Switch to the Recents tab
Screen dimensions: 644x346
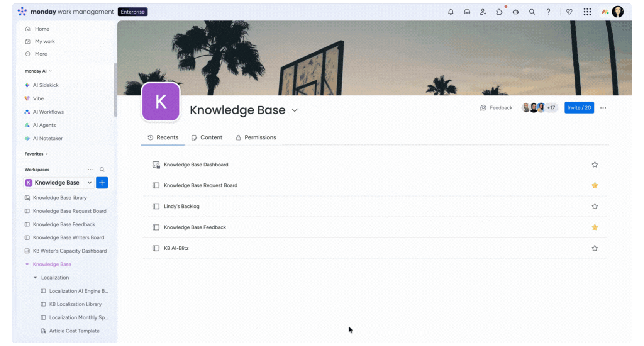[163, 137]
